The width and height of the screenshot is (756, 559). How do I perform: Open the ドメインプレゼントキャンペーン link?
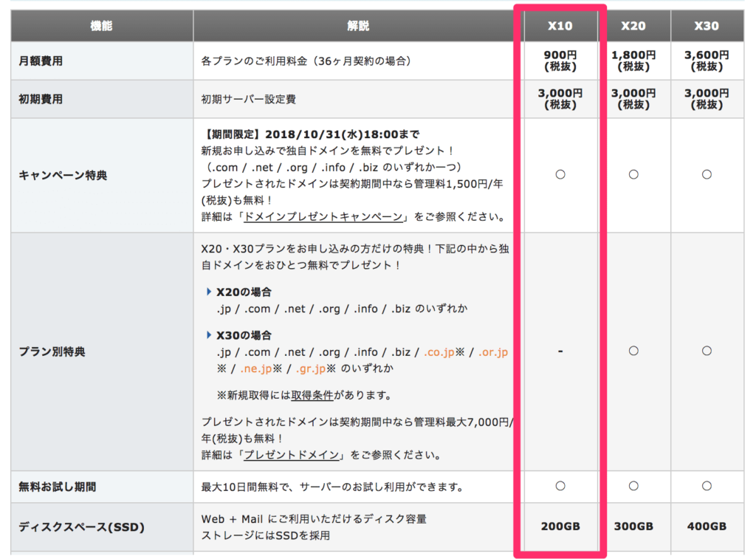pos(323,217)
